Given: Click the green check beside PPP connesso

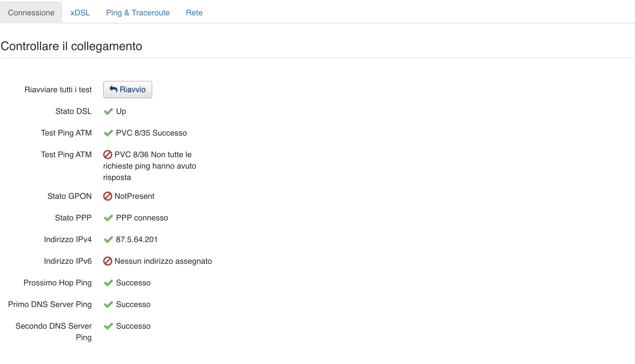Looking at the screenshot, I should (x=108, y=218).
